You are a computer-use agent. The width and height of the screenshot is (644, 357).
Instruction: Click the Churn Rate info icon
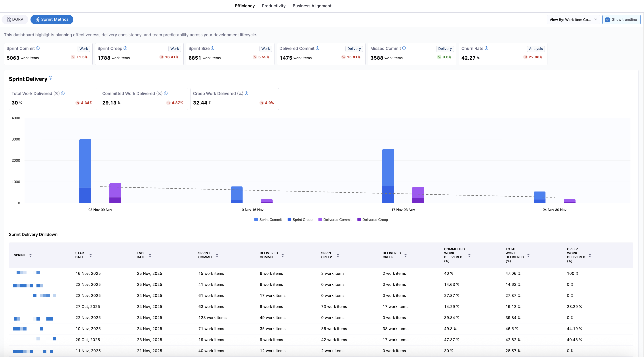pos(486,48)
